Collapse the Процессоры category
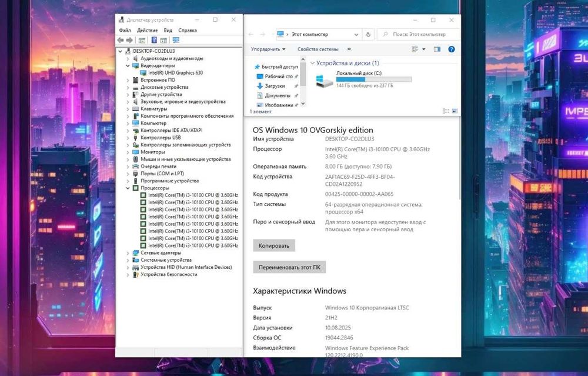Screen dimensions: 588x376 128,188
